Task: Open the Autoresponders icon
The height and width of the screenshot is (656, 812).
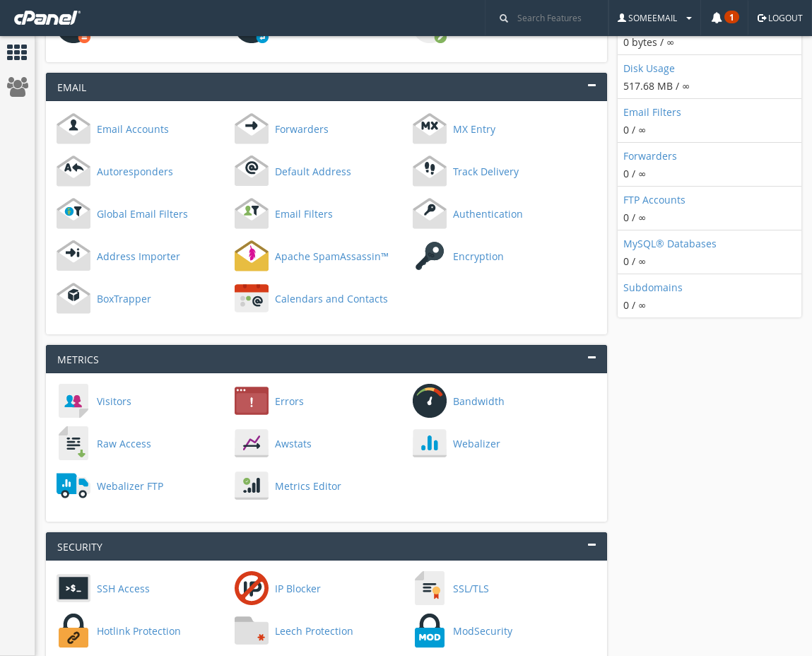Action: point(73,171)
